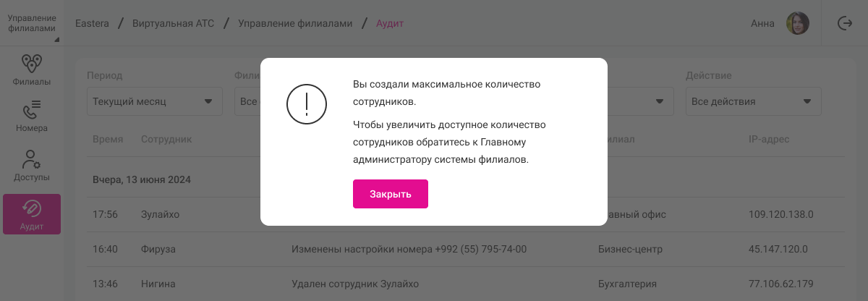Viewport: 868px width, 301px height.
Task: Select the Аудит breadcrumb item
Action: [x=390, y=23]
